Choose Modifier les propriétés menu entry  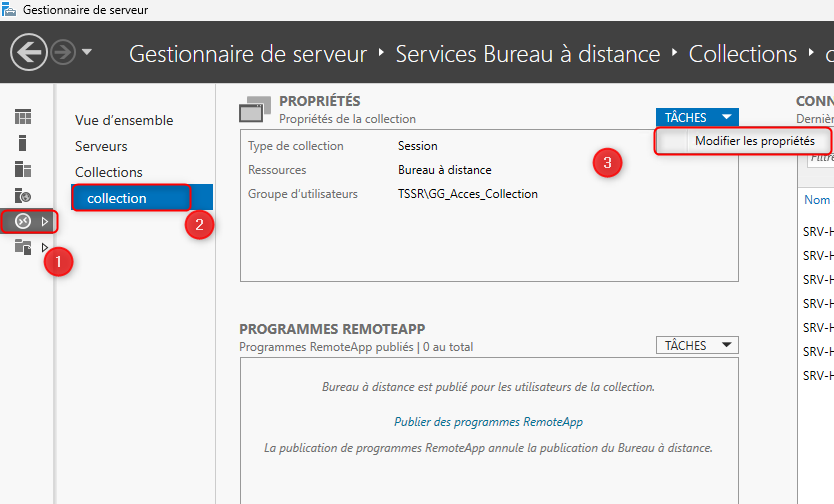tap(754, 141)
